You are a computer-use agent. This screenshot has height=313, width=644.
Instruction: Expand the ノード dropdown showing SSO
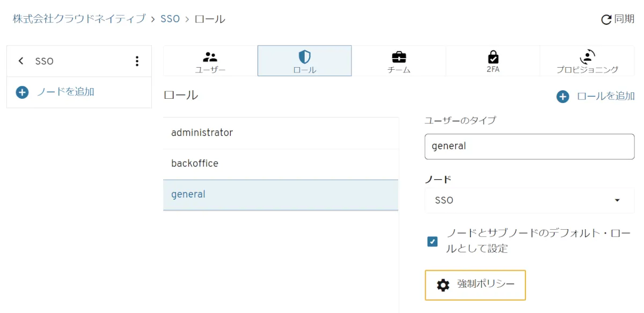pyautogui.click(x=521, y=200)
